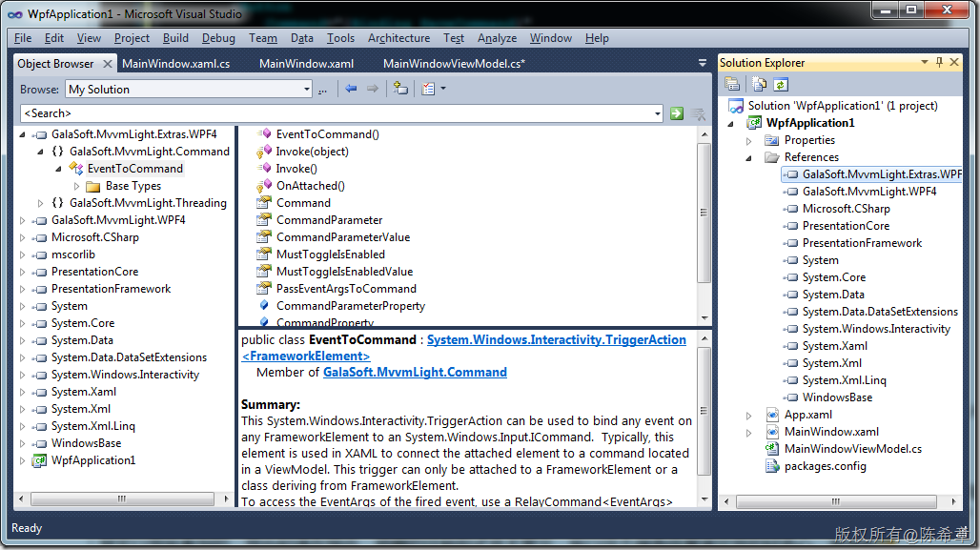Select GalaSoft.MvvmLight.WPF4 reference in Solution Explorer
The width and height of the screenshot is (980, 550).
869,192
